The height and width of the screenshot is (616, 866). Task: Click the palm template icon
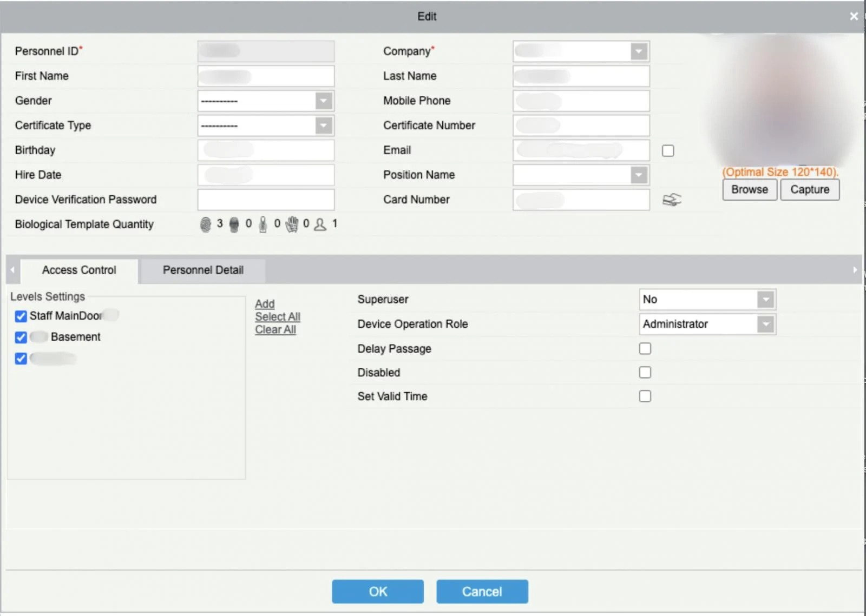coord(292,224)
